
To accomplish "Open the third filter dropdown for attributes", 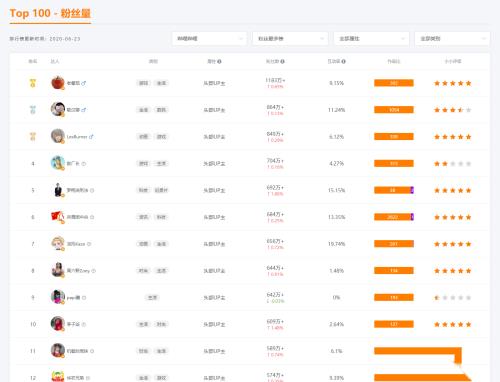I will click(x=371, y=39).
